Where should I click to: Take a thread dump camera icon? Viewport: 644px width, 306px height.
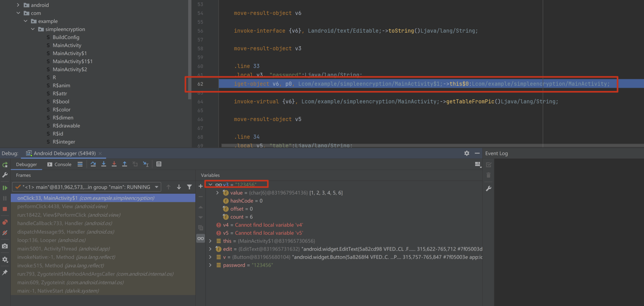tap(5, 246)
